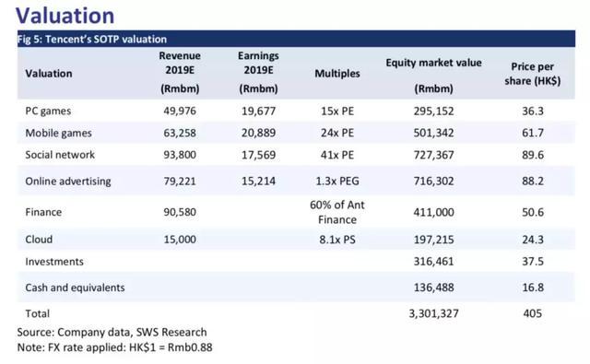Select the Price per share (HK$) header
The image size is (590, 364).
pyautogui.click(x=533, y=74)
